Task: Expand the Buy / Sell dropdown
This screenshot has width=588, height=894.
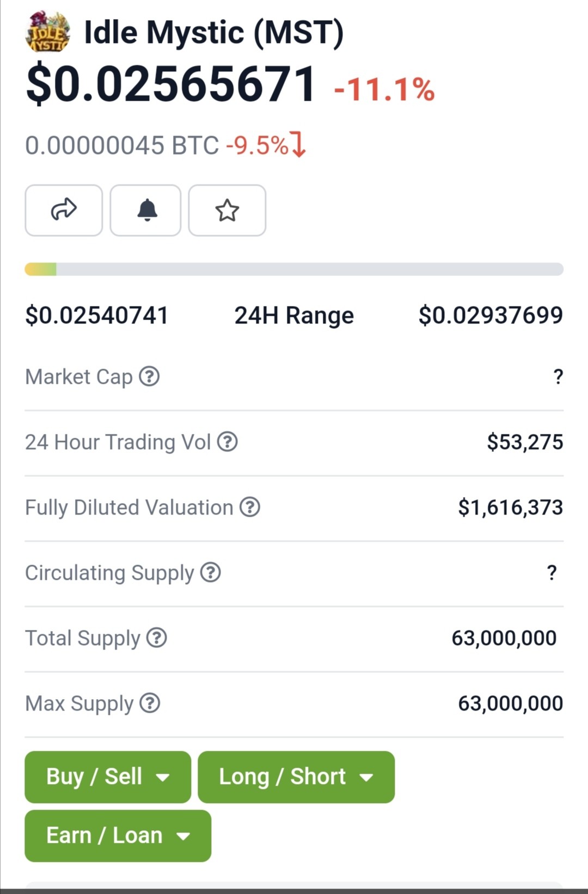Action: [x=108, y=777]
